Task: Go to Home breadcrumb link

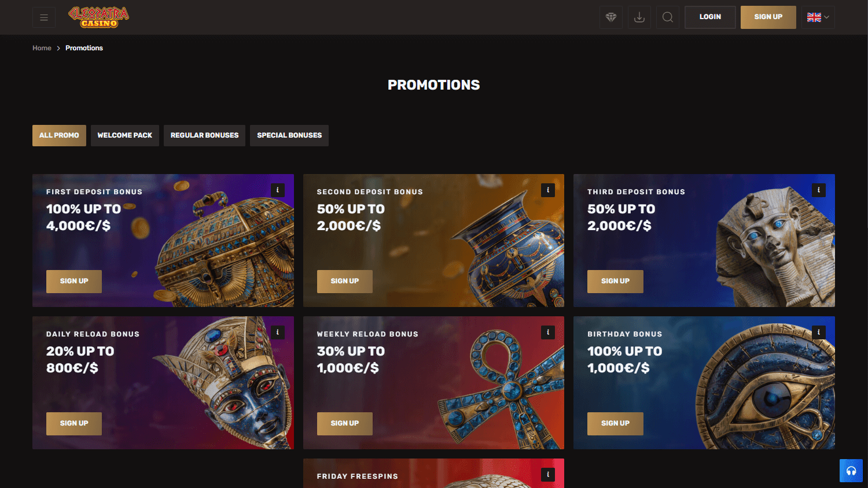Action: [x=42, y=48]
